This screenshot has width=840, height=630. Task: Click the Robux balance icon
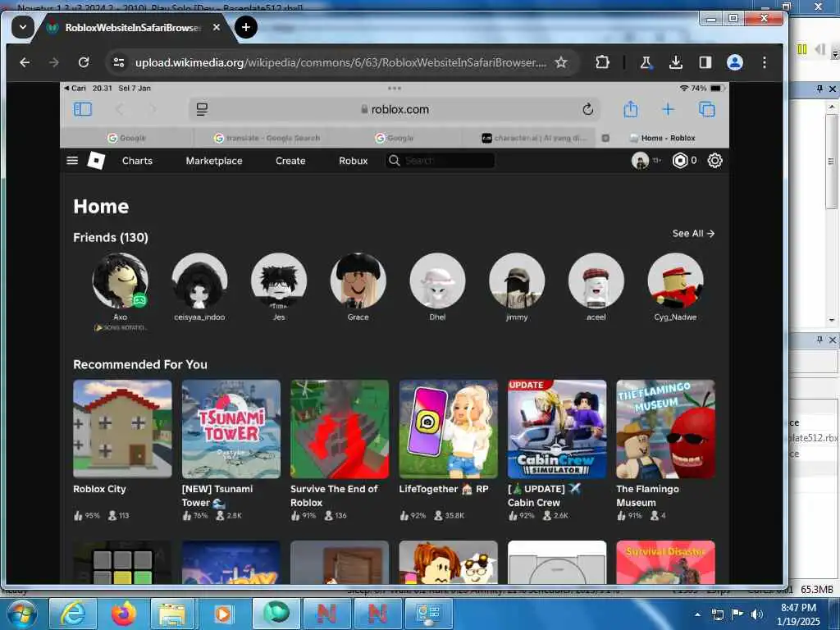point(679,161)
